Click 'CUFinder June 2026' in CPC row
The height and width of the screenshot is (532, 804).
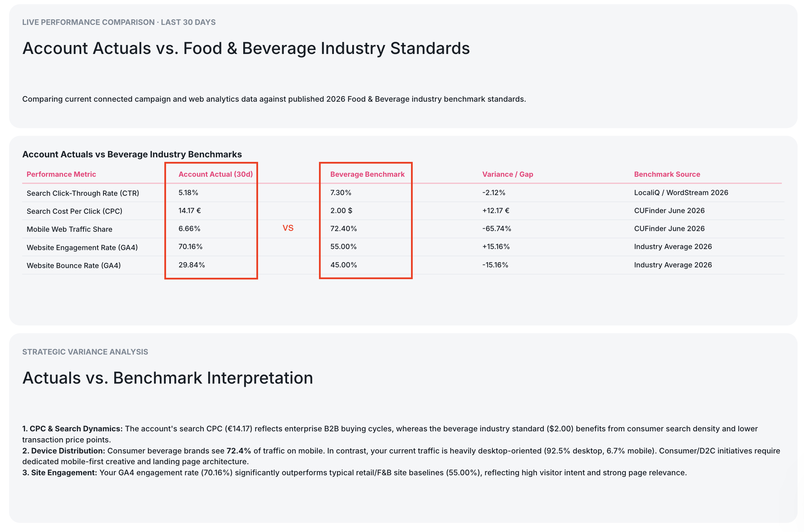[x=669, y=211]
